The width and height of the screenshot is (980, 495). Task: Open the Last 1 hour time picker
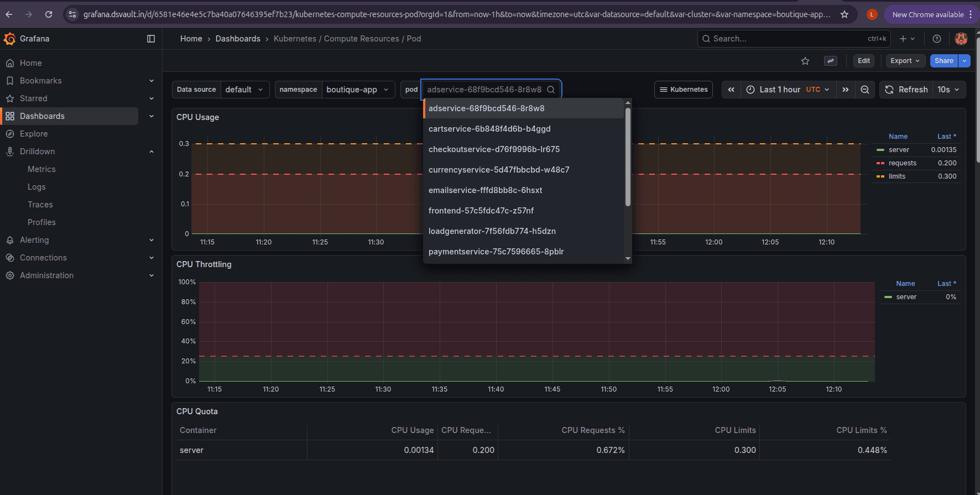point(788,90)
